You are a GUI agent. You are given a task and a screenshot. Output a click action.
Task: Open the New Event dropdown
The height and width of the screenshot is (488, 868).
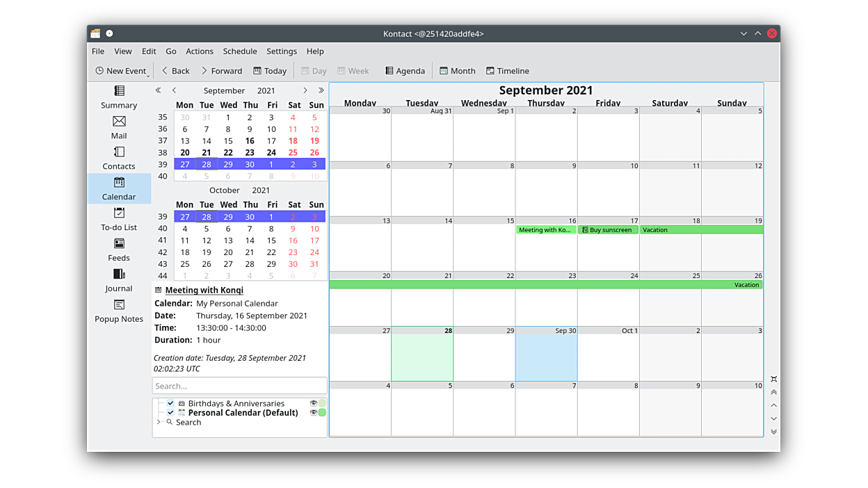click(148, 72)
